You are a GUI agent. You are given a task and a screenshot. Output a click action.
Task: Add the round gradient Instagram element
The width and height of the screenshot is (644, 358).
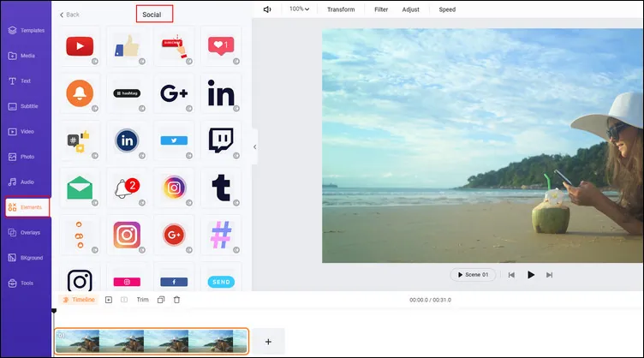coord(174,188)
